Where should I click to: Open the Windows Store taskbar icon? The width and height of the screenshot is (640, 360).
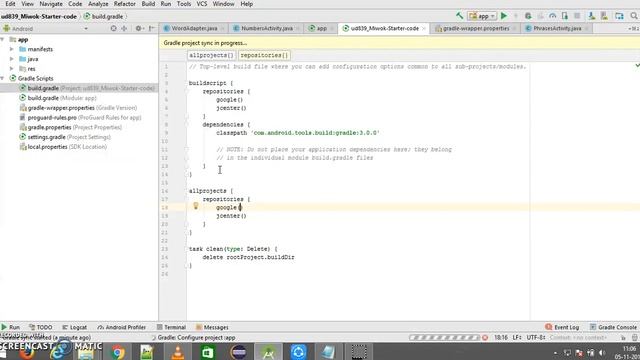click(207, 352)
